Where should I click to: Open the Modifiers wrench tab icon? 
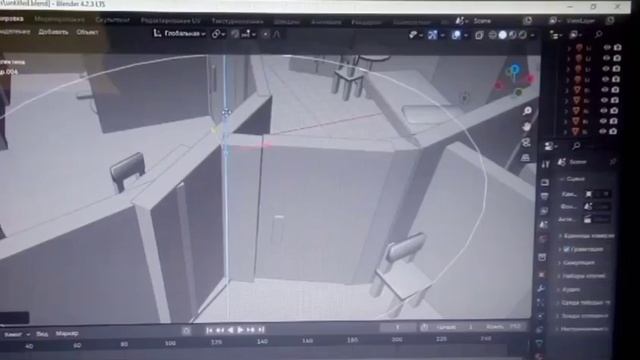[x=541, y=289]
